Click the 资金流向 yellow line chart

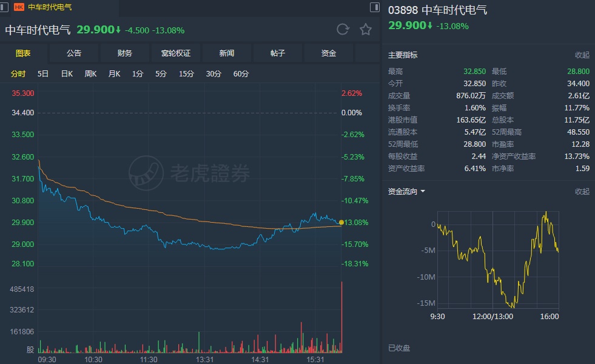498,260
